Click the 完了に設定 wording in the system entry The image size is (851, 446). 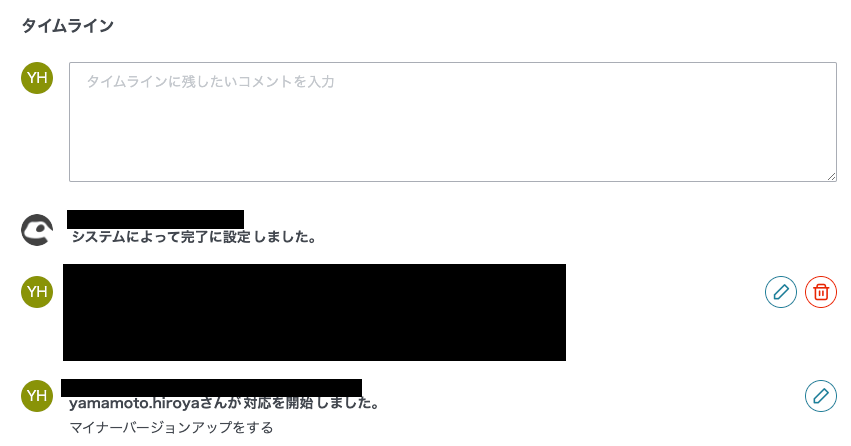215,237
